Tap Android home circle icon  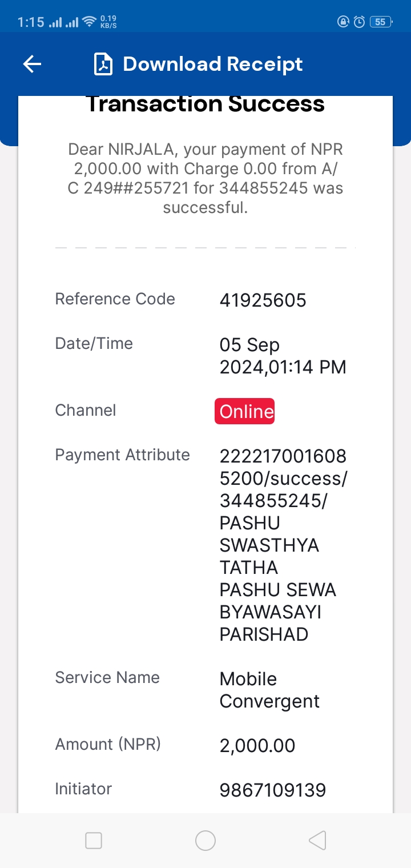[x=205, y=841]
